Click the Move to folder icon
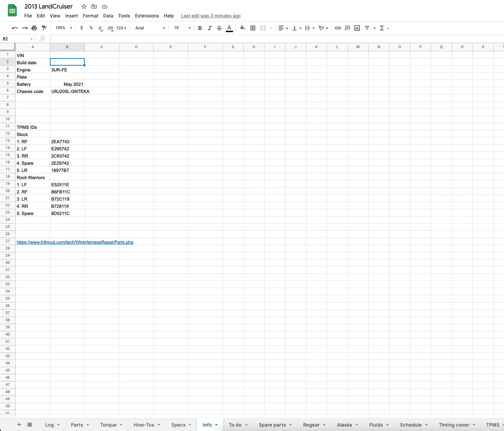 pyautogui.click(x=94, y=6)
